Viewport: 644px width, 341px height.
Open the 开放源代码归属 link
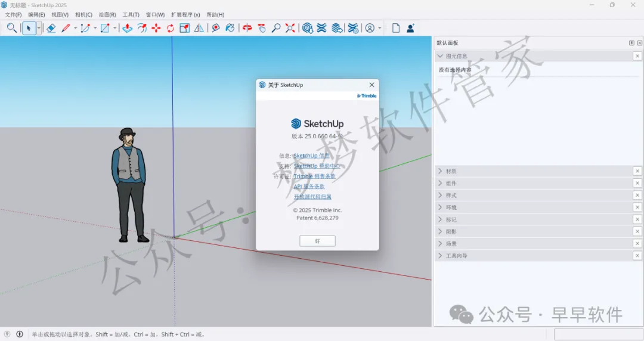coord(312,197)
